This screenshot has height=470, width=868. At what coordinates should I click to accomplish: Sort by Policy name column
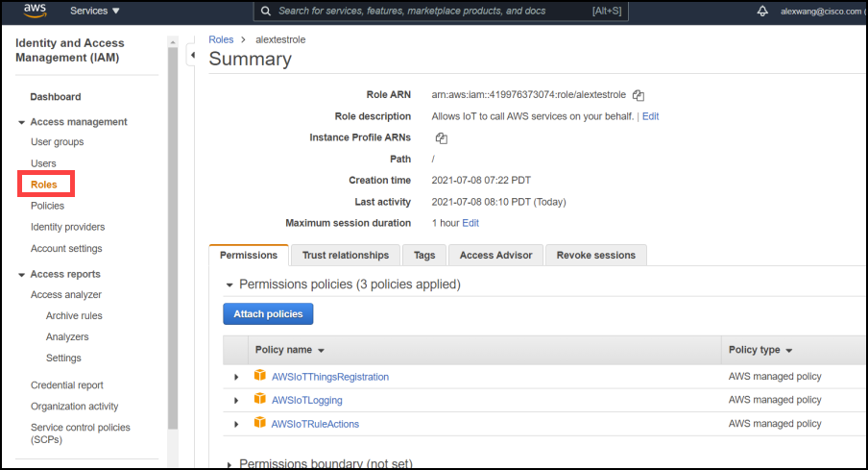point(290,350)
